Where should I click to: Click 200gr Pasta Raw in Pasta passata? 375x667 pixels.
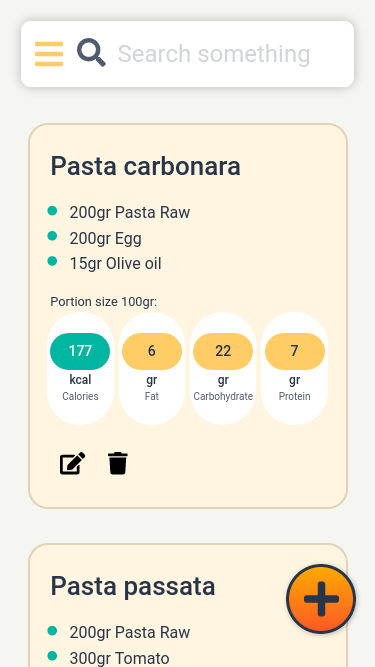coord(130,633)
